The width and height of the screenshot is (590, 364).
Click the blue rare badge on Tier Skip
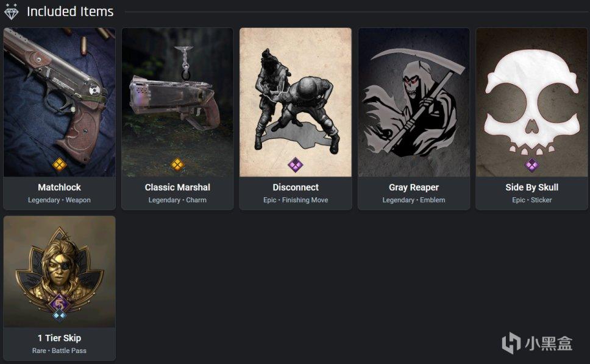pyautogui.click(x=60, y=315)
